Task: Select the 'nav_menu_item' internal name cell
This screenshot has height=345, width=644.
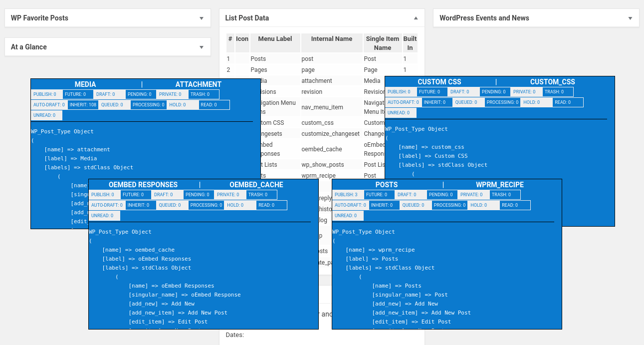Action: click(x=332, y=107)
